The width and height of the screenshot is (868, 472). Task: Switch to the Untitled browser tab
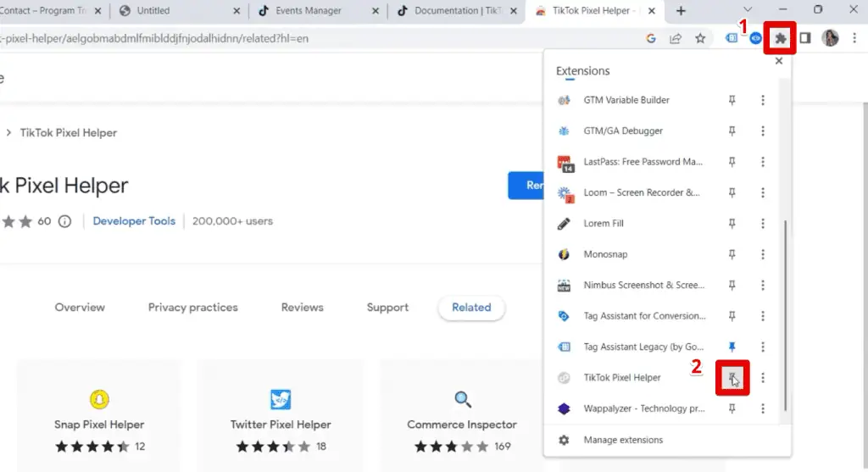pos(178,10)
